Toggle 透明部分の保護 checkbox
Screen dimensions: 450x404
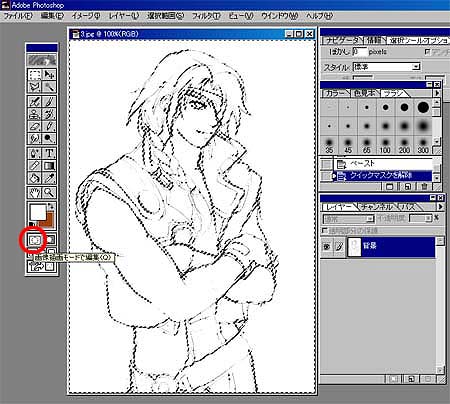click(x=325, y=230)
